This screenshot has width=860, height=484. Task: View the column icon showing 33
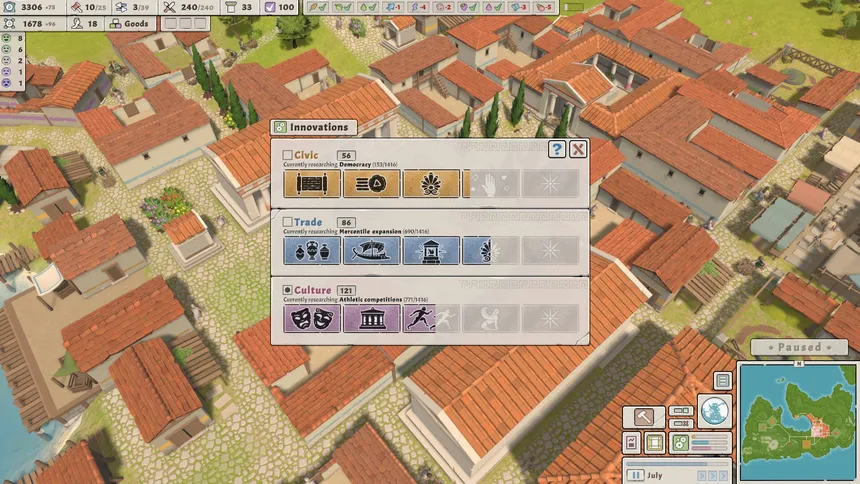coord(239,7)
